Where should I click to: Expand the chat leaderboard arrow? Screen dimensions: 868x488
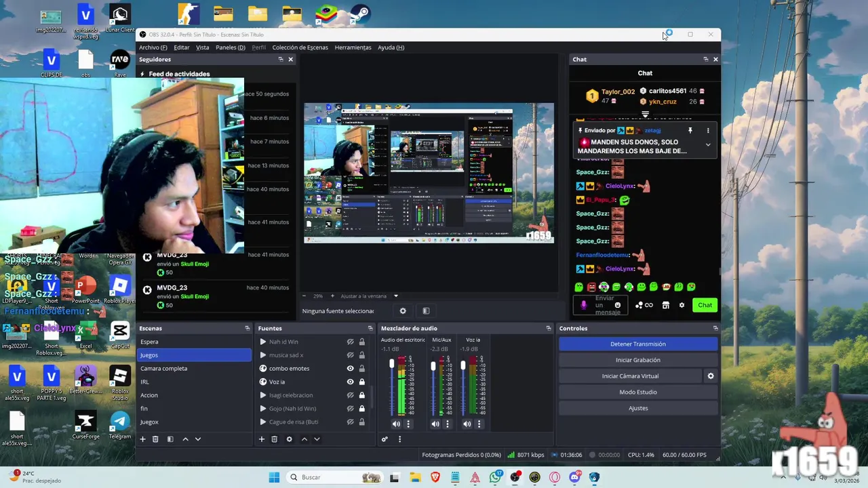pyautogui.click(x=645, y=114)
